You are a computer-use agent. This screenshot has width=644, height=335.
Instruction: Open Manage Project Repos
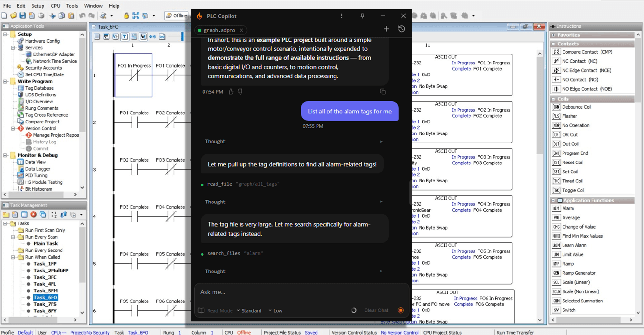click(x=56, y=135)
